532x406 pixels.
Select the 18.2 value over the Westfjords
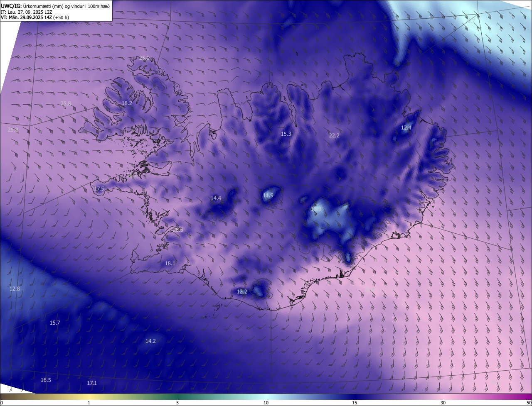[127, 103]
